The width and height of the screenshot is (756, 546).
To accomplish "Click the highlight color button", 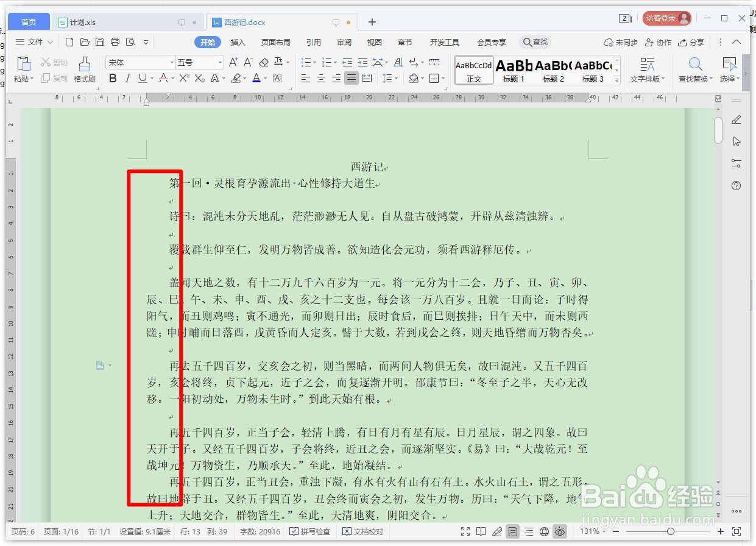I will point(235,78).
